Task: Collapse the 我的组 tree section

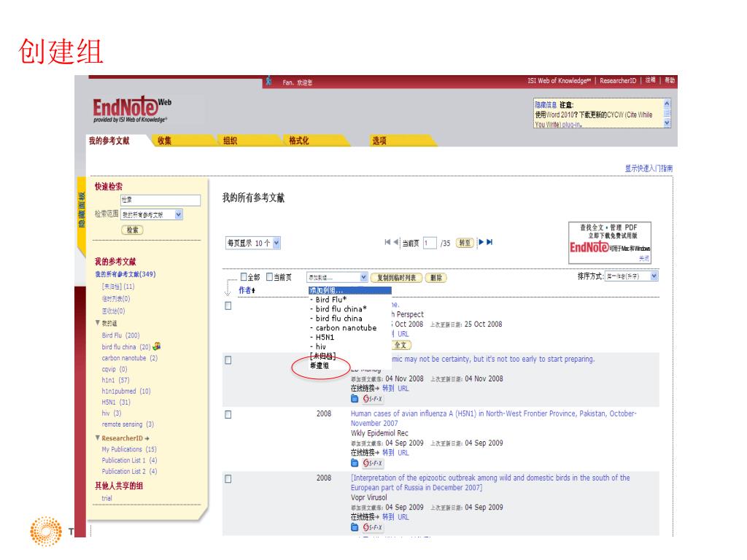Action: tap(98, 323)
